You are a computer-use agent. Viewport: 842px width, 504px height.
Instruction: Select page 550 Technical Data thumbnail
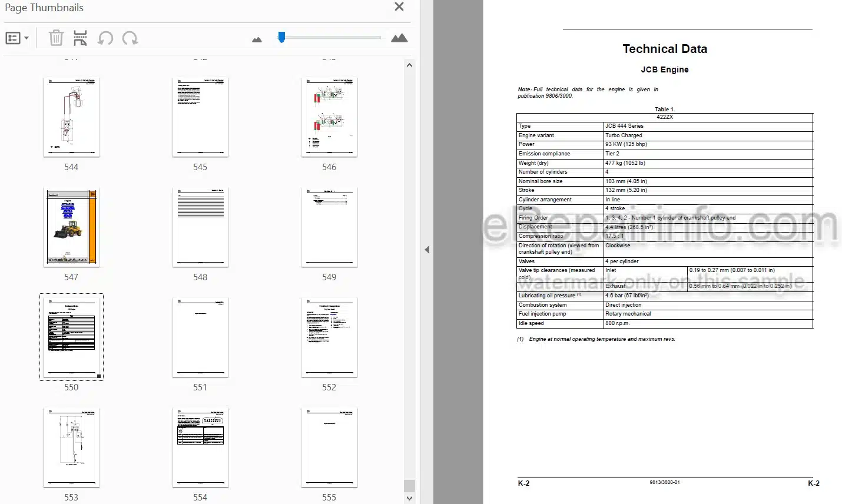(x=71, y=337)
